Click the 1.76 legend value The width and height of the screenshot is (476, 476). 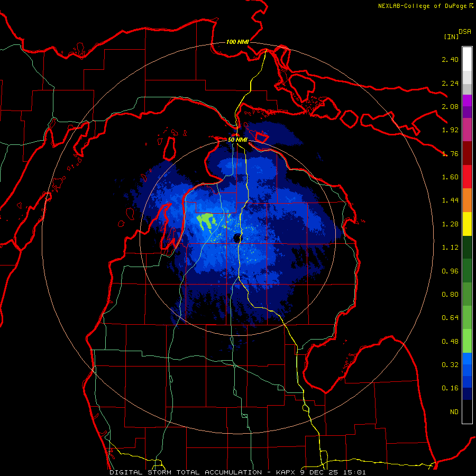[450, 153]
